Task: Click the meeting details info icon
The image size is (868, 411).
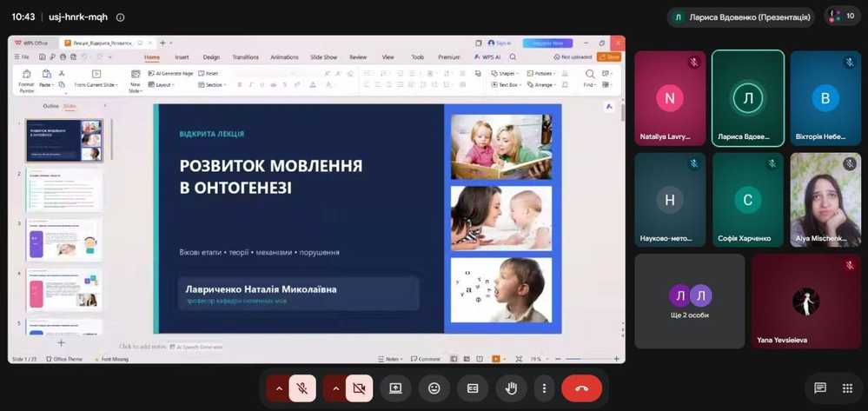Action: (x=120, y=17)
